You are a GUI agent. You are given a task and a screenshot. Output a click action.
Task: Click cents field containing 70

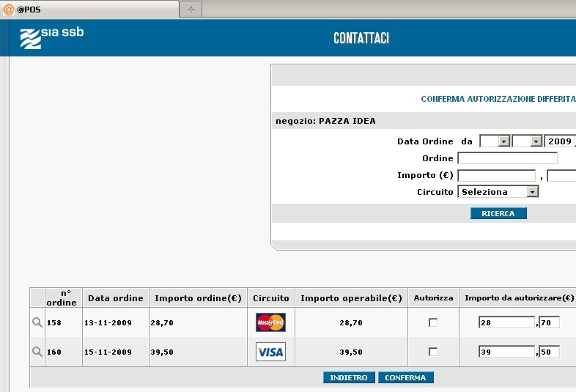click(549, 322)
